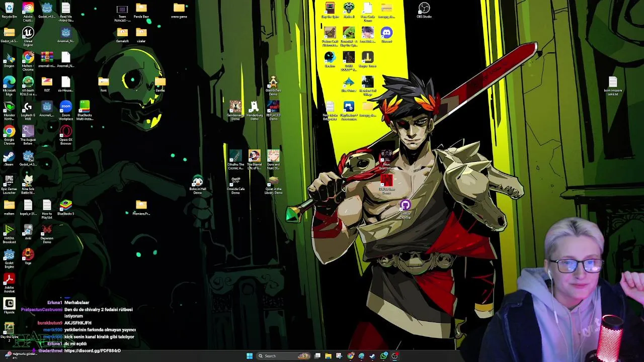Open Steam from the taskbar

[372, 356]
